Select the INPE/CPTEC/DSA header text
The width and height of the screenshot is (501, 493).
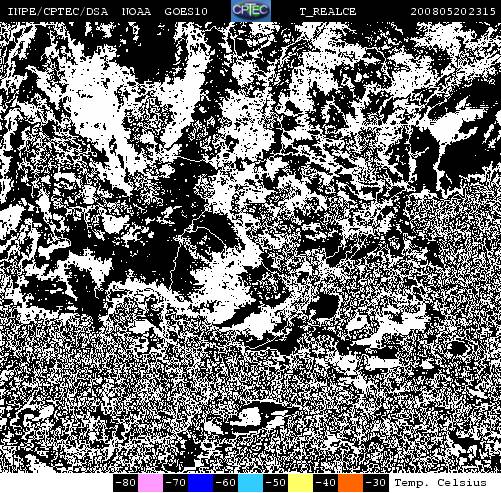coord(58,12)
